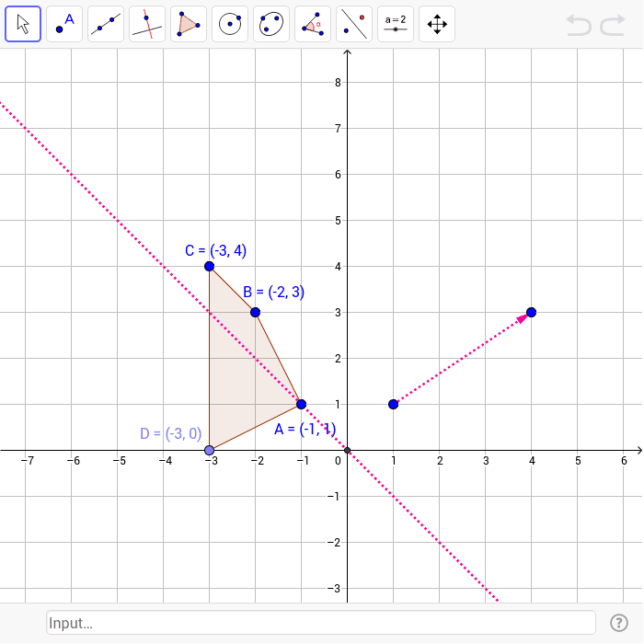The image size is (644, 644).
Task: Select the Move Graphics View tool
Action: 437,24
